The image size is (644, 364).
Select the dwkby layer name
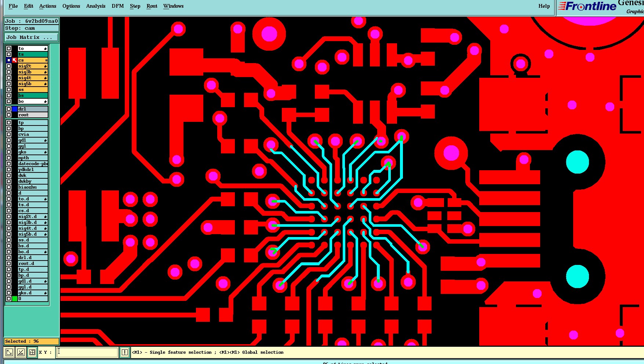(33, 181)
